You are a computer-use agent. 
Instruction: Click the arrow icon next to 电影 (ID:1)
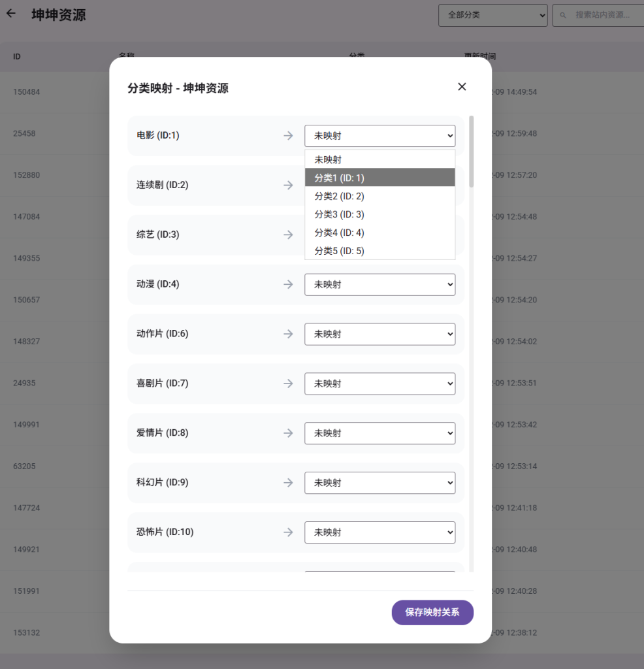(x=288, y=136)
